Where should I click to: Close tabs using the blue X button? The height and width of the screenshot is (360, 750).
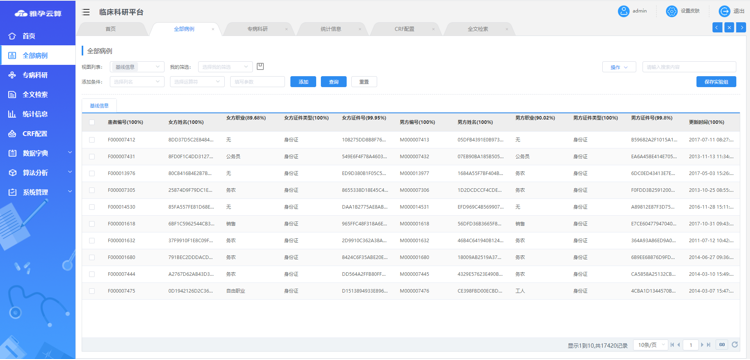coord(729,27)
